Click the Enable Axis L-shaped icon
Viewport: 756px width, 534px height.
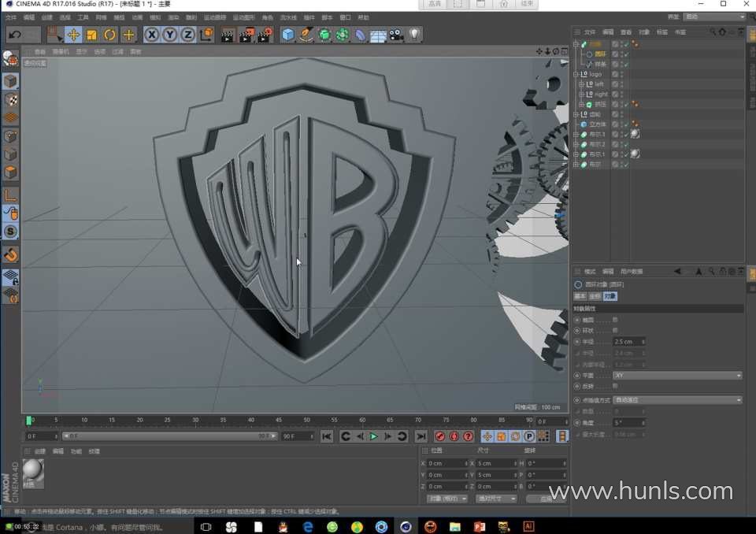point(10,195)
